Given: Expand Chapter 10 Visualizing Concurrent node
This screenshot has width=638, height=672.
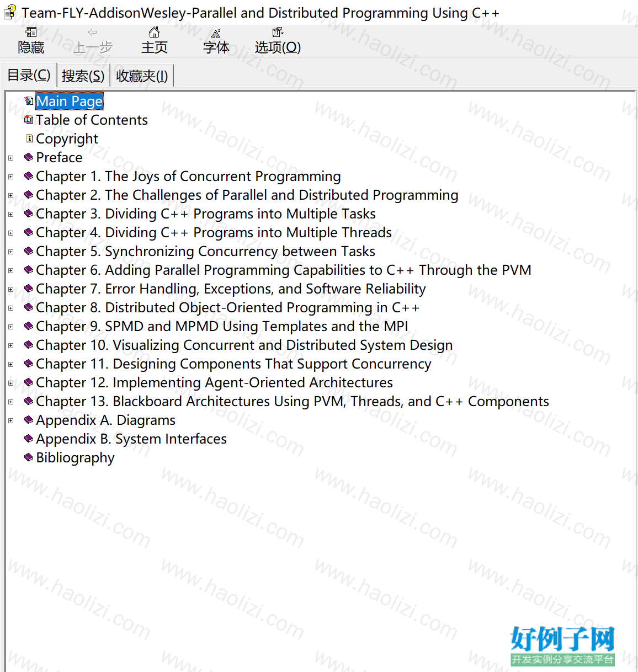Looking at the screenshot, I should pyautogui.click(x=10, y=346).
